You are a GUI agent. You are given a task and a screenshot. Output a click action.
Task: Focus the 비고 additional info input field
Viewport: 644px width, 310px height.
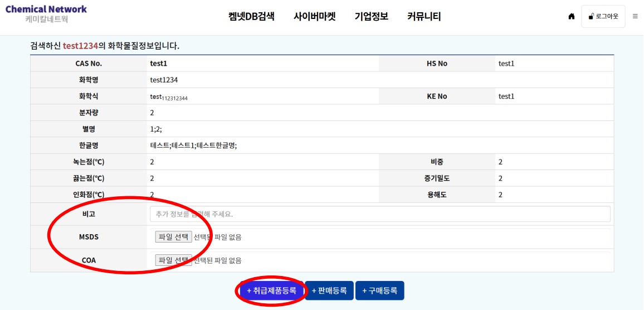click(380, 214)
